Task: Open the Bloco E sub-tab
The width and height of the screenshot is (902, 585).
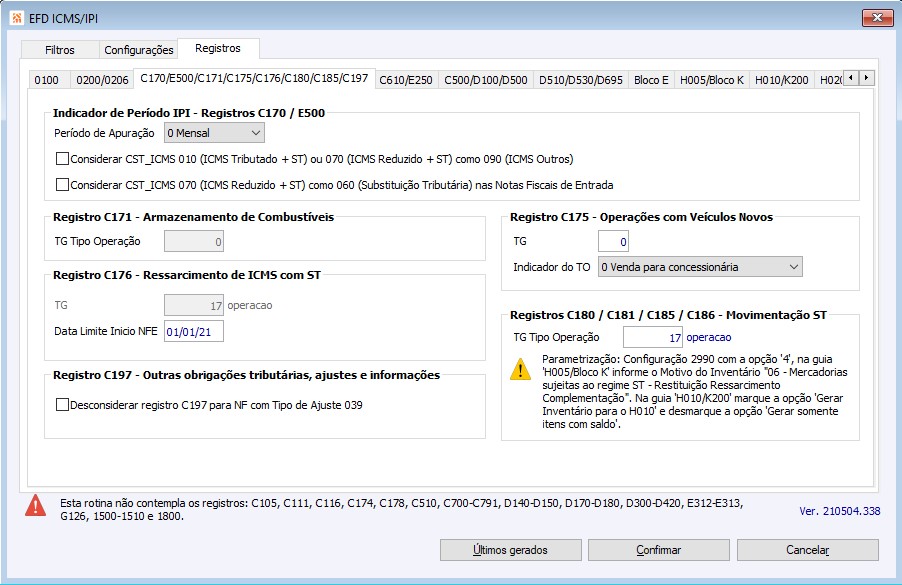Action: click(x=651, y=80)
